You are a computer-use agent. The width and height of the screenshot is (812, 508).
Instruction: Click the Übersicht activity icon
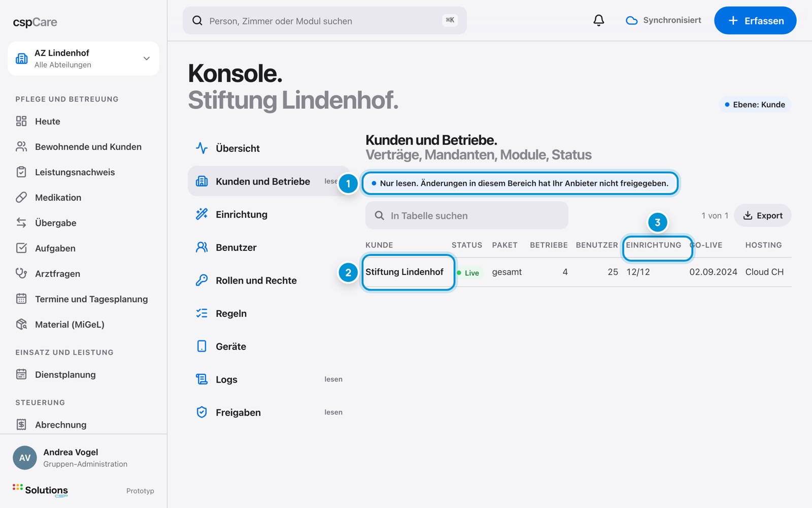coord(201,148)
